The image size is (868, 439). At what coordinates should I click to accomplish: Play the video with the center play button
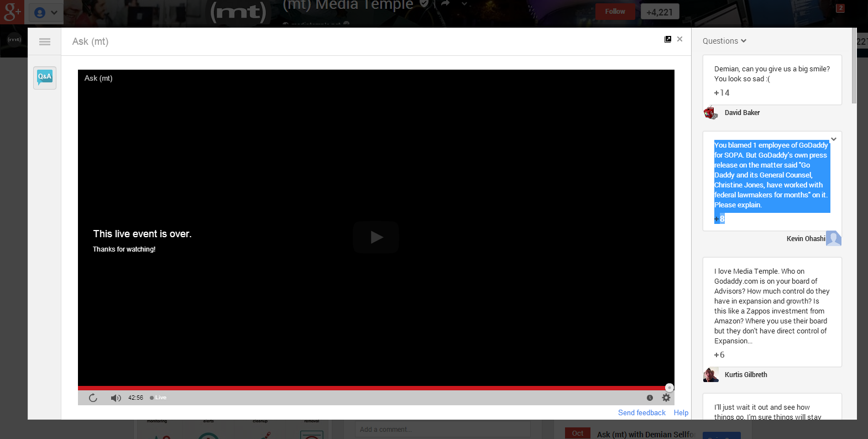(x=376, y=237)
